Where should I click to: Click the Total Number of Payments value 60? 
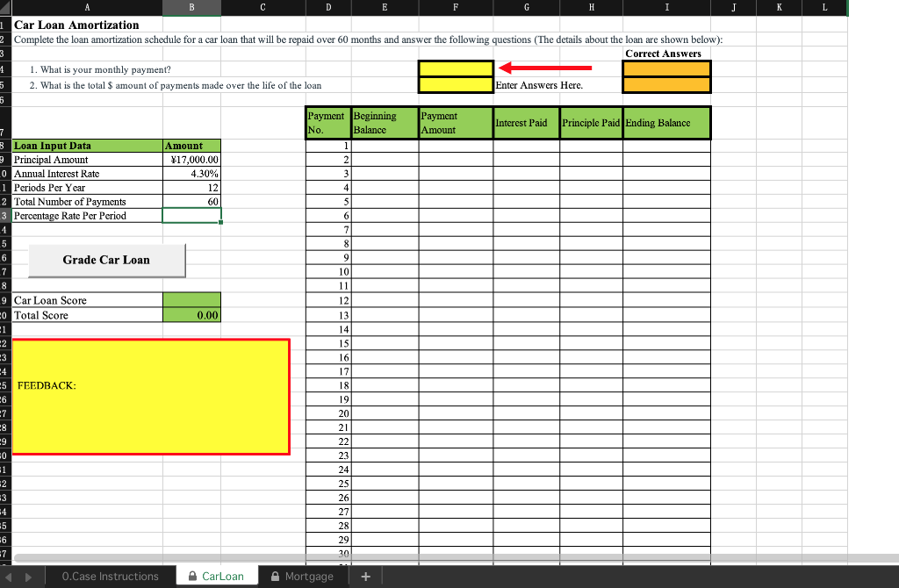tap(191, 202)
